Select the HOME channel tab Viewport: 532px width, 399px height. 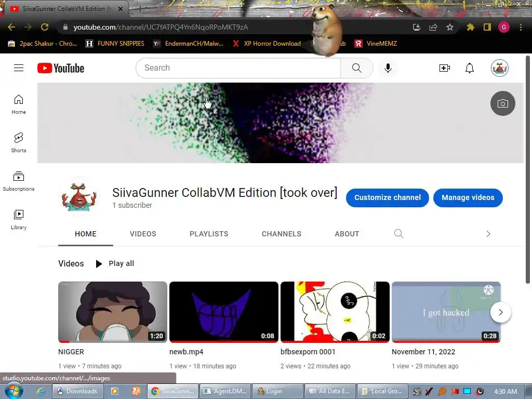tap(86, 234)
